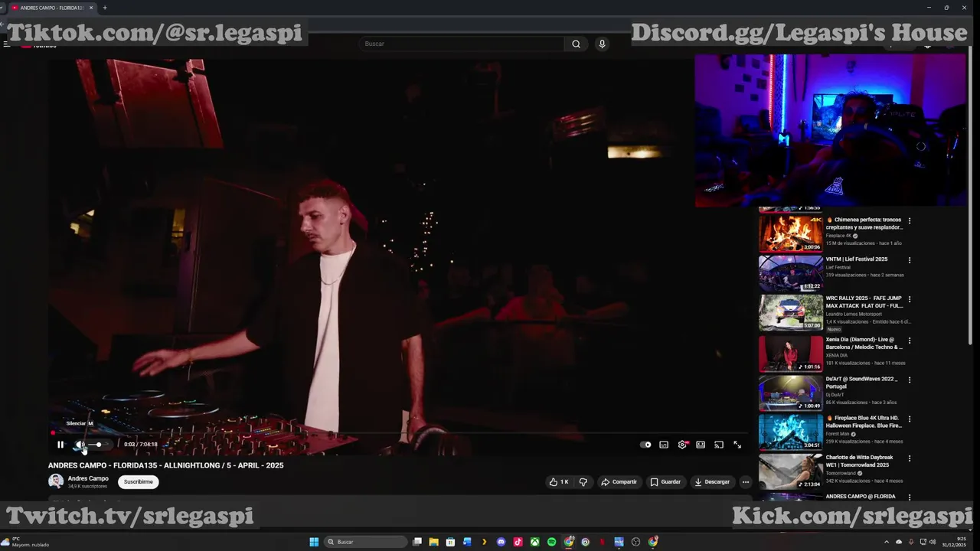Select the ANDRES CAMPO - FLORIDA135 browser tab

point(52,8)
